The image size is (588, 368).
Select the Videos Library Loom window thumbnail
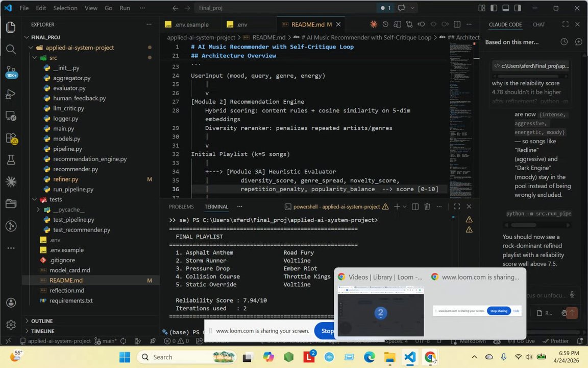tap(381, 305)
